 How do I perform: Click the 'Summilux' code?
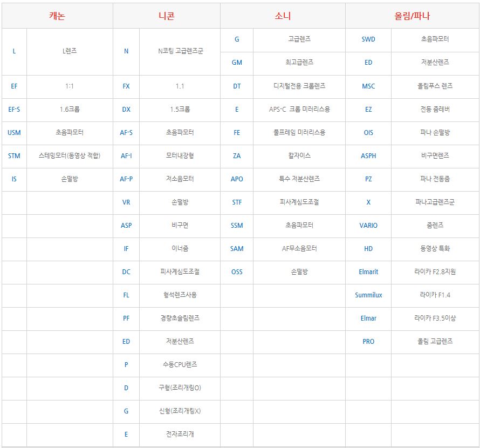pos(368,295)
